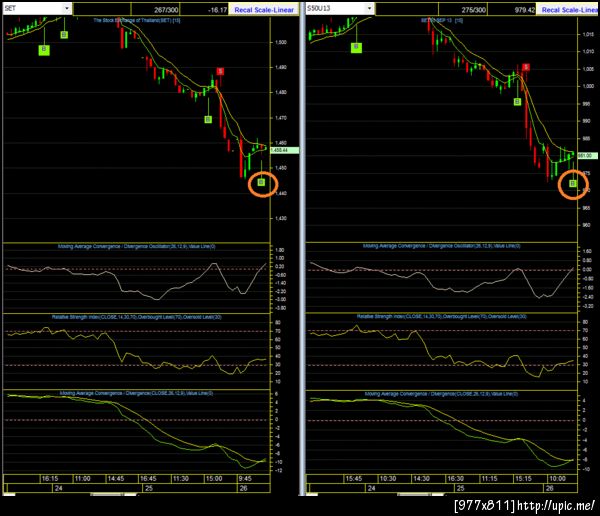Screen dimensions: 600x516
Task: Click the 10:00 time label
Action: [x=557, y=478]
